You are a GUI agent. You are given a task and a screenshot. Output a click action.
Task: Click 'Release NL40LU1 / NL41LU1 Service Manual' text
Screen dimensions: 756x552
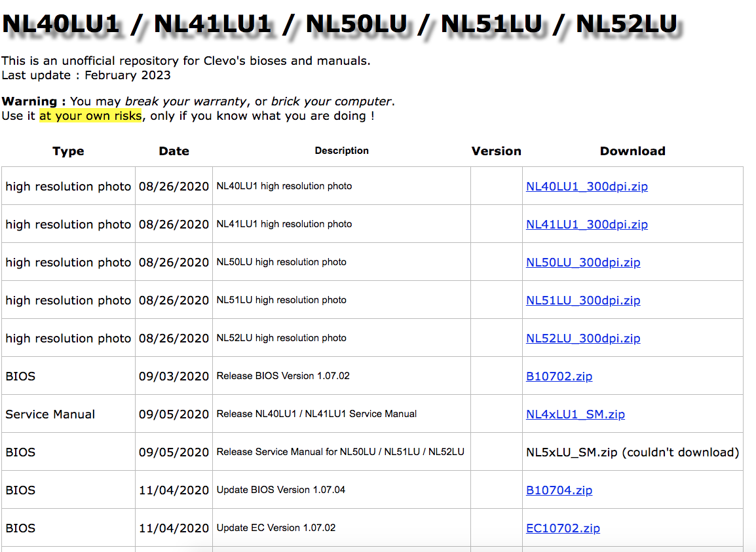(x=316, y=414)
